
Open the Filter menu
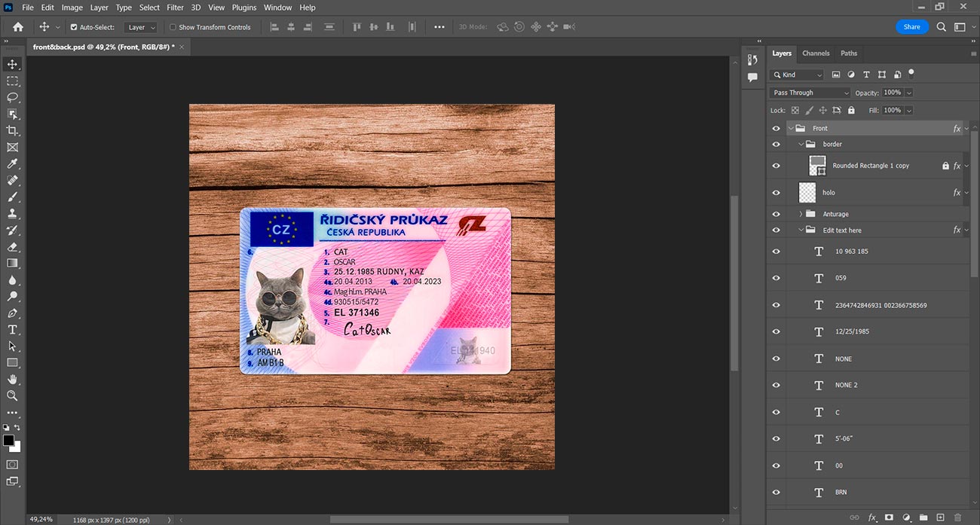(175, 8)
